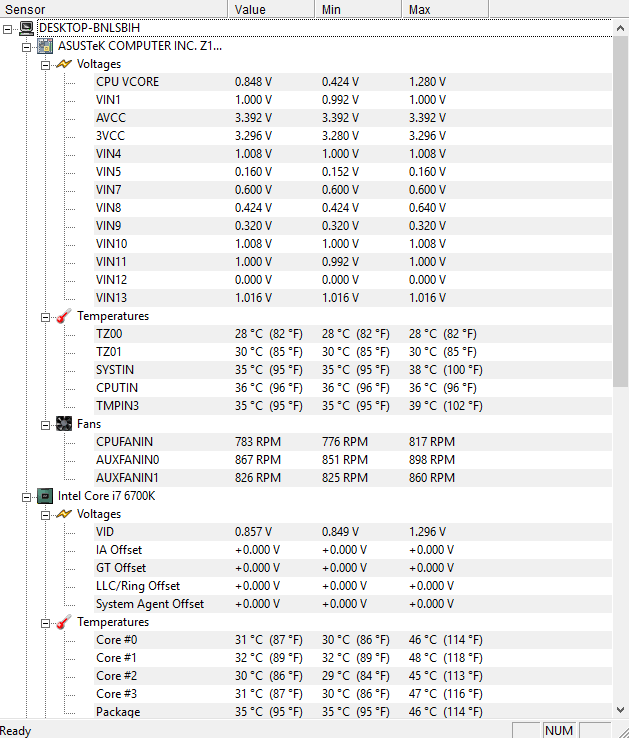Click the 783 RPM value of CPUFANIN
629x738 pixels.
click(x=258, y=442)
